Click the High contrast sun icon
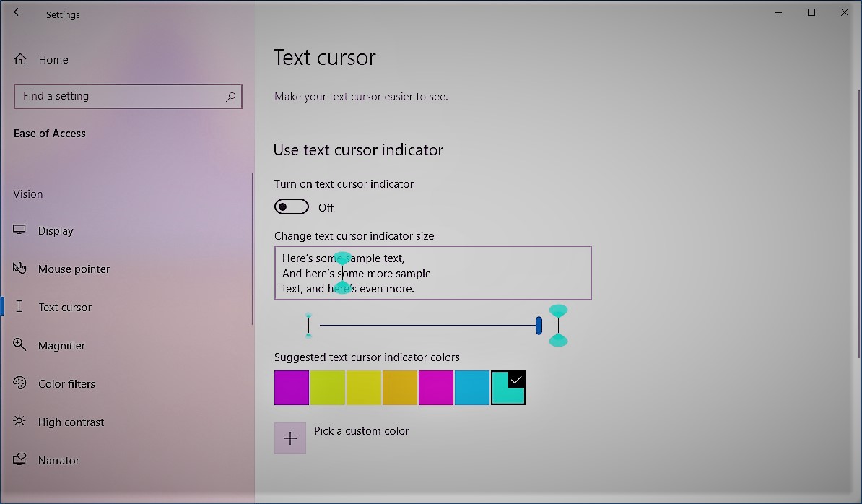The height and width of the screenshot is (504, 862). [x=19, y=422]
